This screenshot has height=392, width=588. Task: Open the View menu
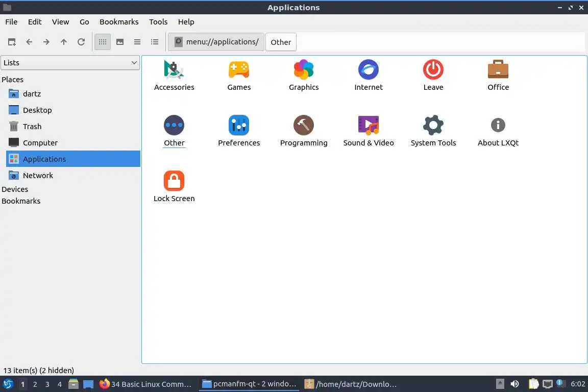[x=60, y=22]
